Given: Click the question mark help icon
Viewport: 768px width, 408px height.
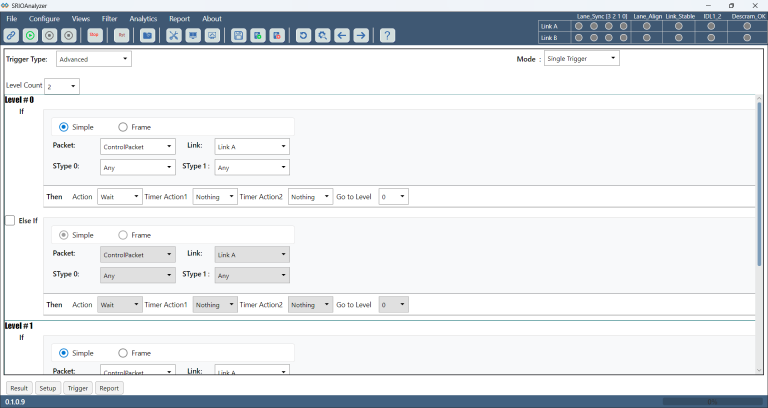Looking at the screenshot, I should tap(387, 35).
